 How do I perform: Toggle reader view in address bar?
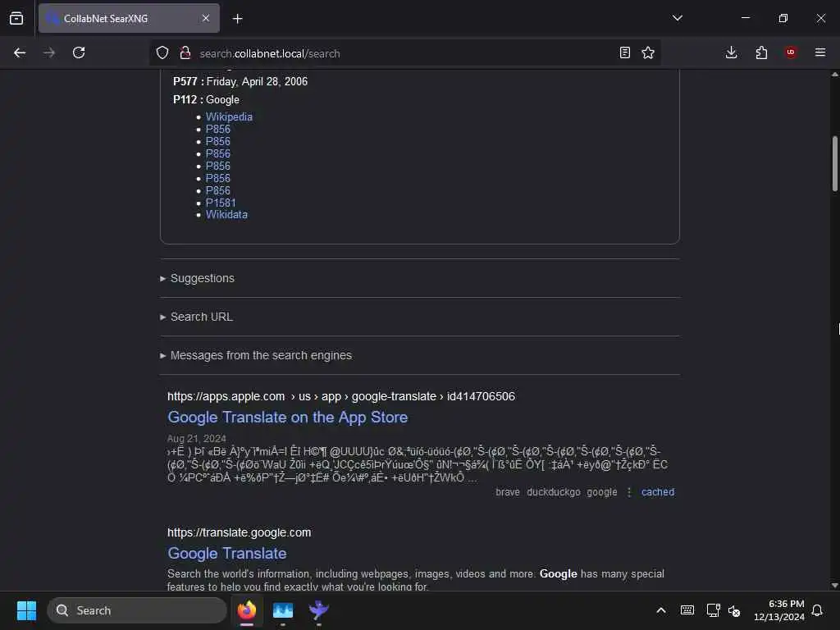(624, 52)
